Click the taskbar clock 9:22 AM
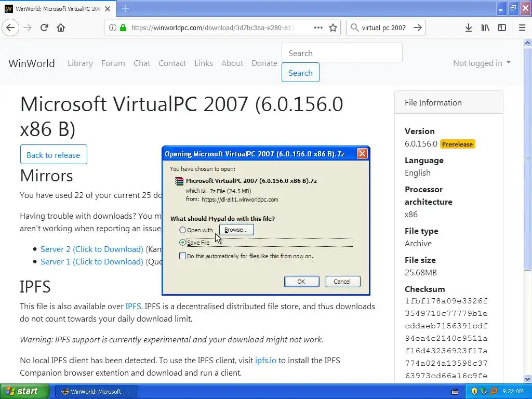The height and width of the screenshot is (399, 532). [x=513, y=391]
